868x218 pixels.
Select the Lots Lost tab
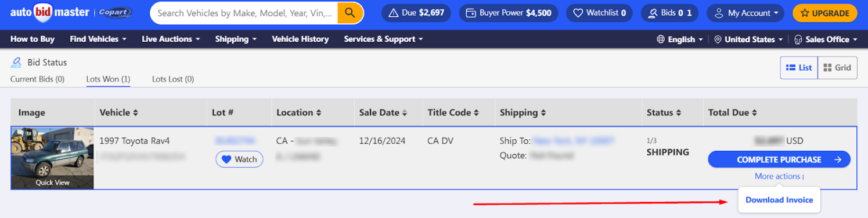click(173, 79)
